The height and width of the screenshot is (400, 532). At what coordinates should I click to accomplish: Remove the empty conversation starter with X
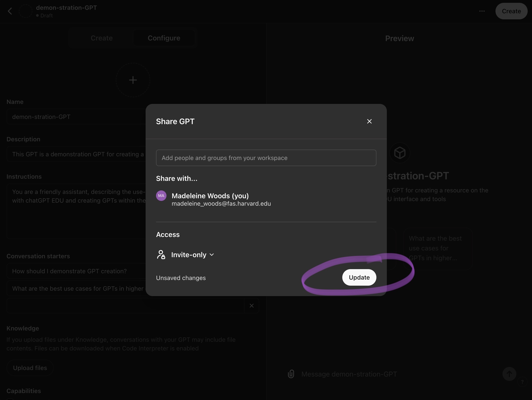tap(252, 306)
